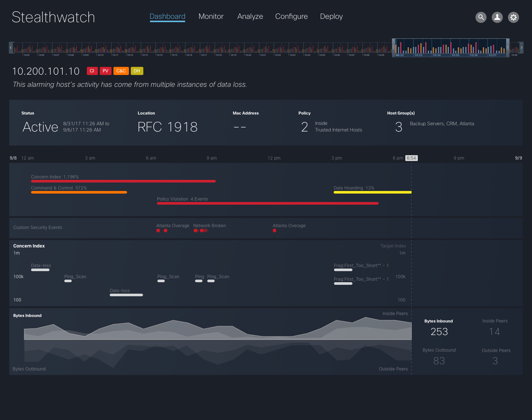Click the upper Frag:First_Too_Short event bar
The width and height of the screenshot is (532, 420).
(343, 270)
